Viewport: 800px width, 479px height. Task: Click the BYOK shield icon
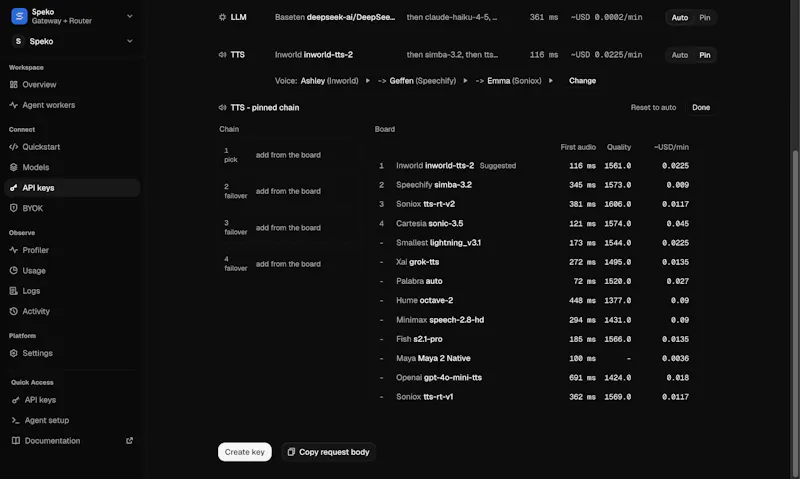14,208
